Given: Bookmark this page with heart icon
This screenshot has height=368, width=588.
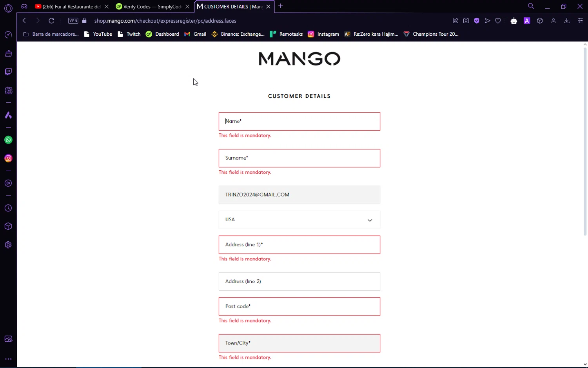Looking at the screenshot, I should coord(498,21).
